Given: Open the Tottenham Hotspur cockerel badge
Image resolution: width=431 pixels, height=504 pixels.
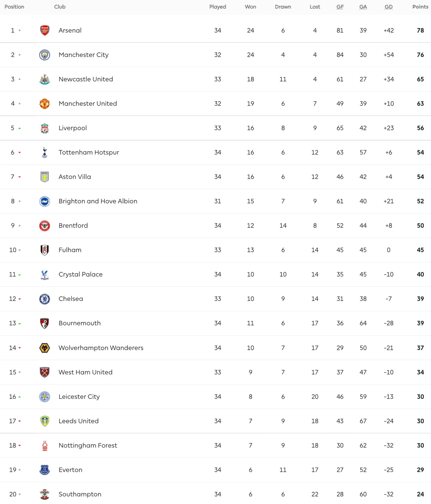Looking at the screenshot, I should (x=45, y=153).
